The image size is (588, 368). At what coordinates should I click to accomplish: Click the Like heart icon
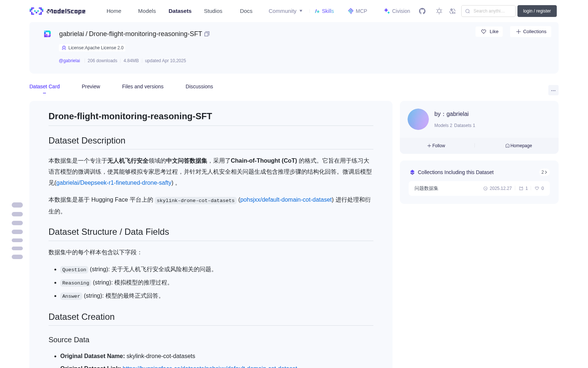click(x=484, y=32)
